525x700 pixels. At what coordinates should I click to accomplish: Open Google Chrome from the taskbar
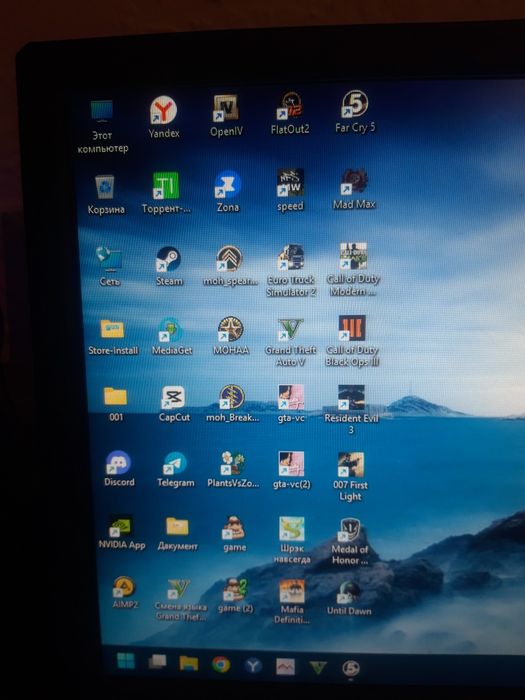pos(221,665)
